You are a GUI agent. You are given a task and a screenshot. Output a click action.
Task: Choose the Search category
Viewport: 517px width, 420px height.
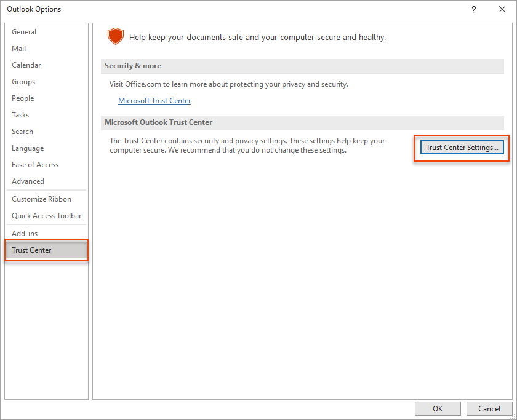(23, 132)
